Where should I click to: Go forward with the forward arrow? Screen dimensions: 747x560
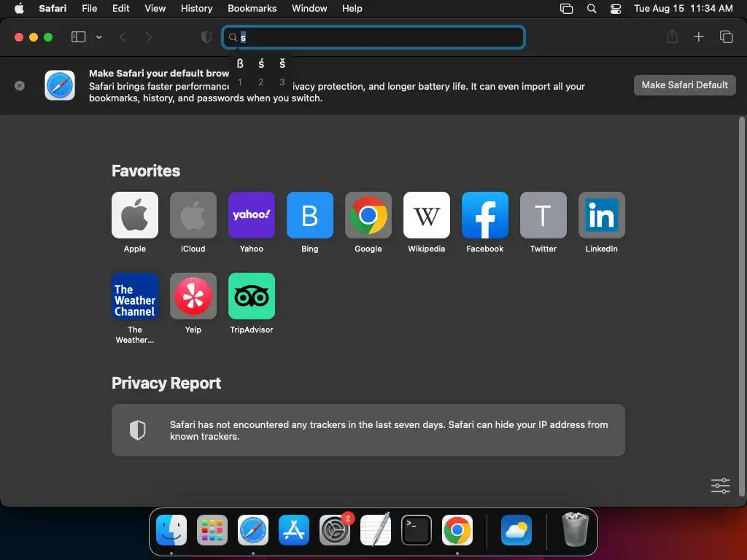tap(148, 37)
